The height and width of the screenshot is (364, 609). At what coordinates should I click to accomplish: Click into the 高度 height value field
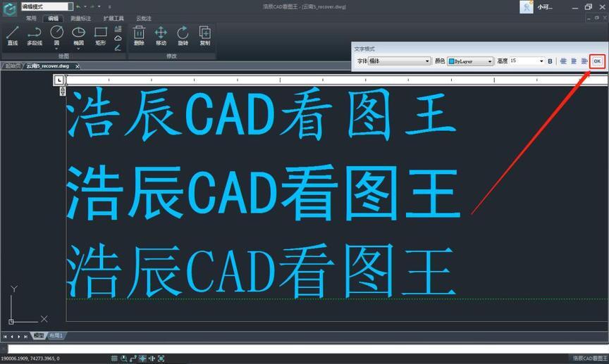[524, 61]
